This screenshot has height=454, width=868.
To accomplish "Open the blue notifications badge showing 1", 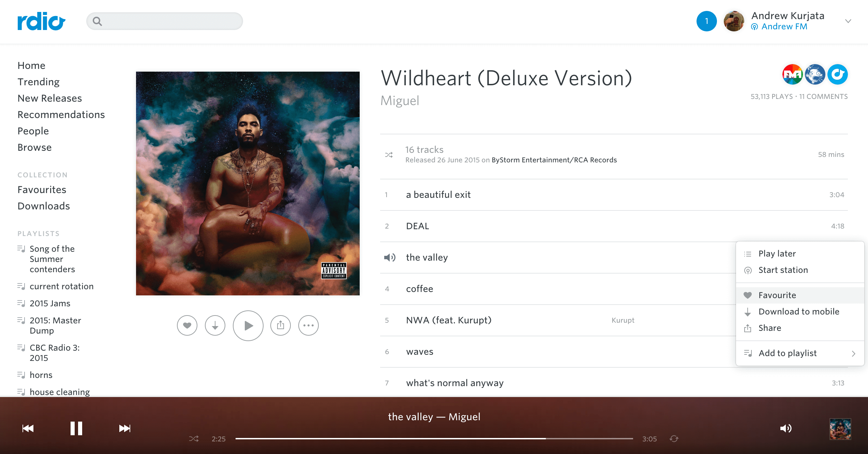I will pos(706,21).
